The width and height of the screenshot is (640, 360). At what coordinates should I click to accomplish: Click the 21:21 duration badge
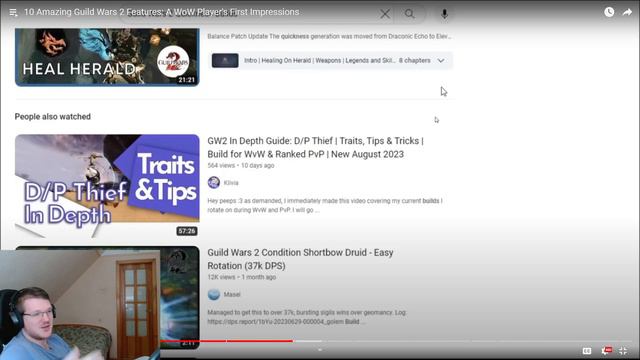pyautogui.click(x=187, y=80)
